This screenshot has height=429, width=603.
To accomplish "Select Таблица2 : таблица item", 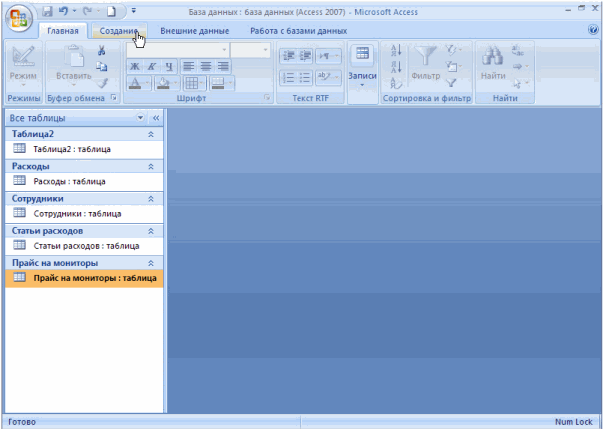I will [84, 149].
